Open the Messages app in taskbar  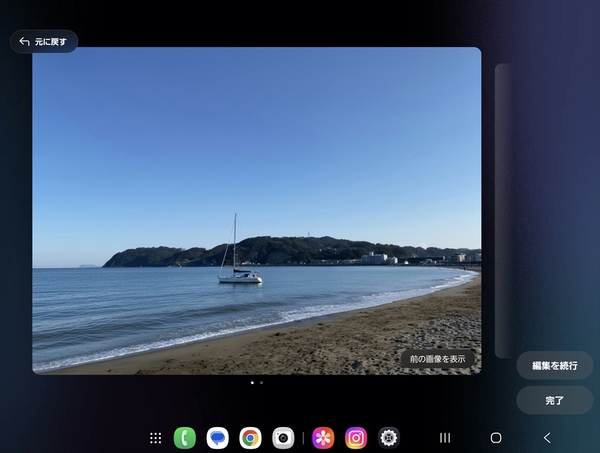click(218, 438)
